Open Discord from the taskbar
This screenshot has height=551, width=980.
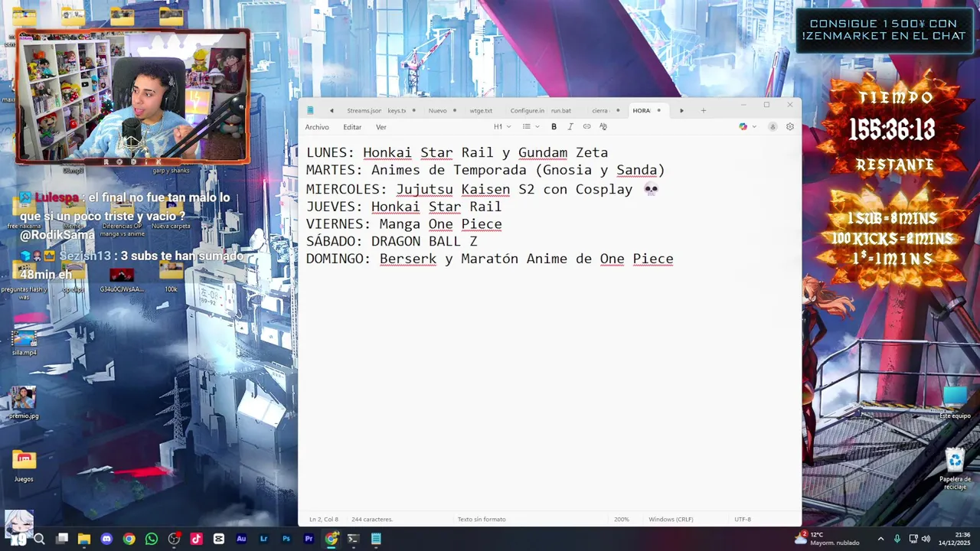[x=106, y=539]
